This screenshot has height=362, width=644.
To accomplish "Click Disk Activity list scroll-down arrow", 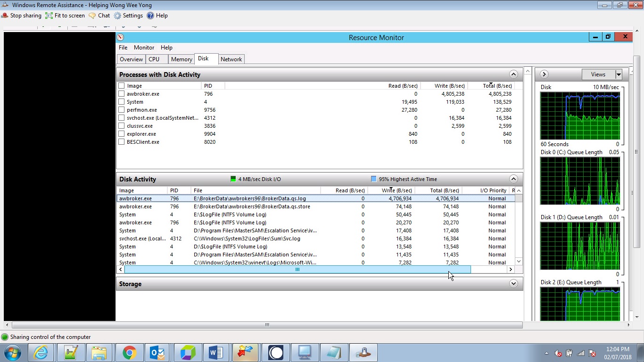I will click(x=519, y=261).
